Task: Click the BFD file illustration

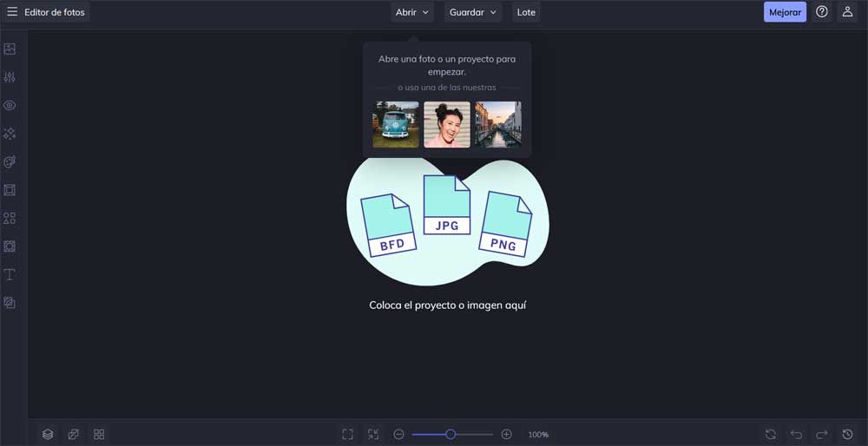Action: (389, 226)
